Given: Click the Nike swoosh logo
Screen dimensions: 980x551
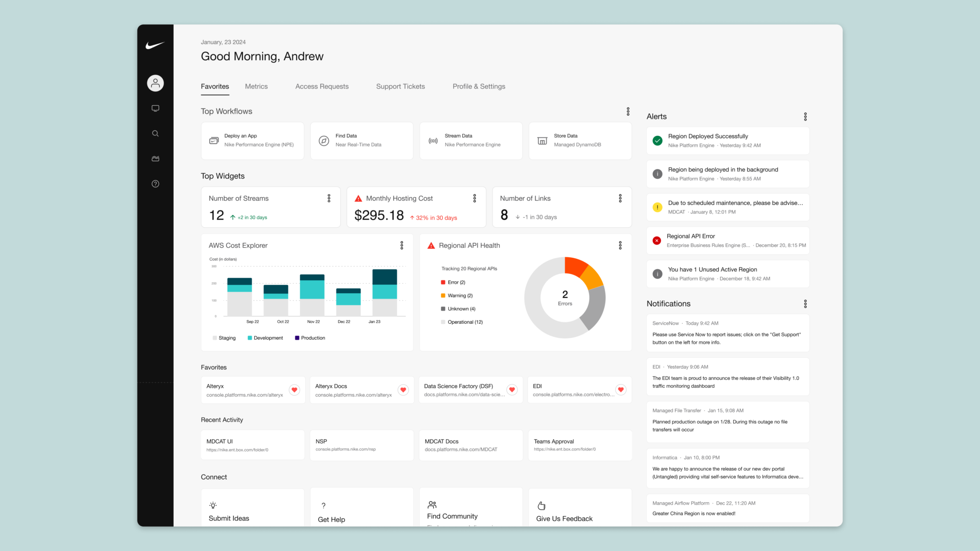Looking at the screenshot, I should [155, 45].
